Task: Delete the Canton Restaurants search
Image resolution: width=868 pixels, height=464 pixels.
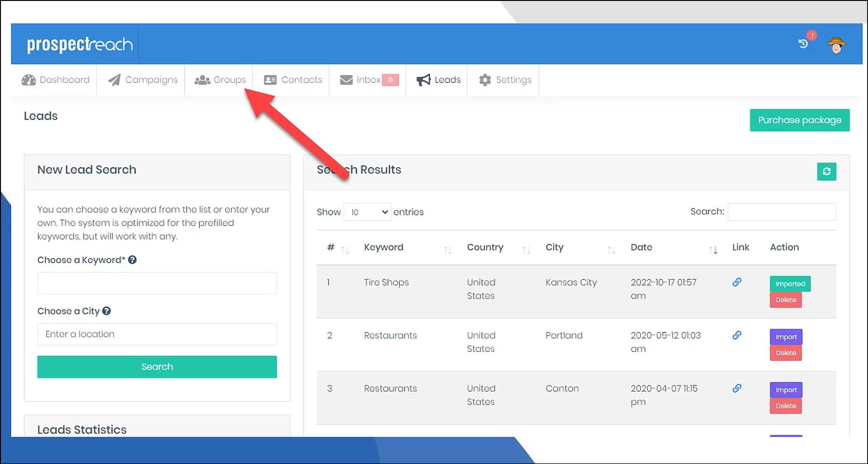Action: 786,406
